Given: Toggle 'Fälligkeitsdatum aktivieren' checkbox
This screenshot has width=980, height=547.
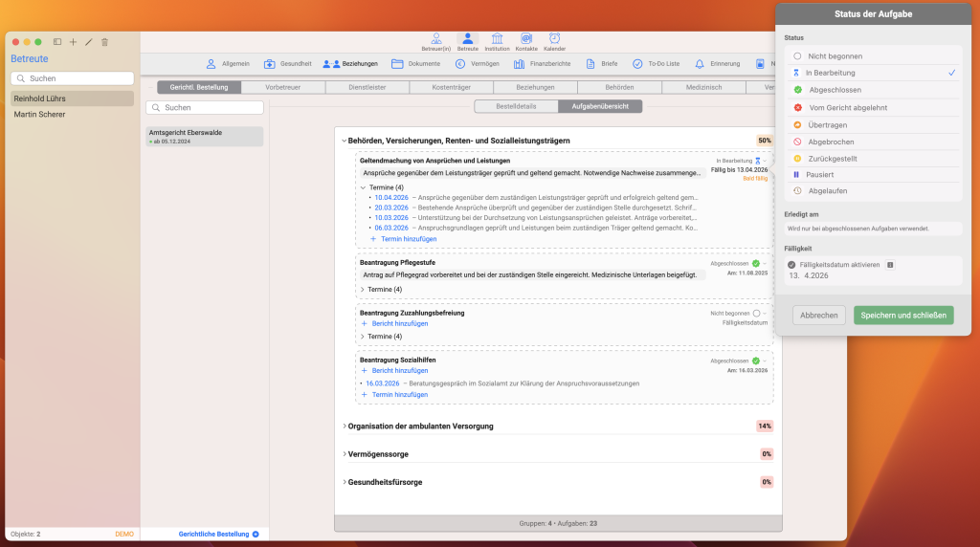Looking at the screenshot, I should click(791, 264).
